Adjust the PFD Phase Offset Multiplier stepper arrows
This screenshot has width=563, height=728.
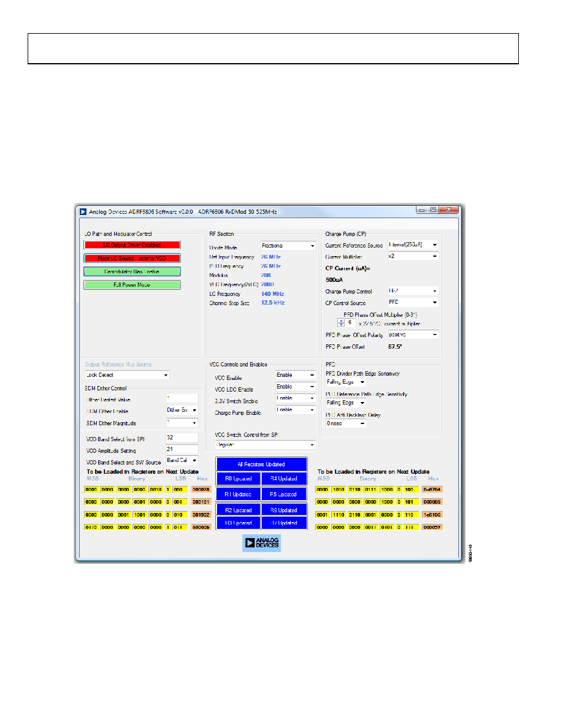tap(342, 323)
